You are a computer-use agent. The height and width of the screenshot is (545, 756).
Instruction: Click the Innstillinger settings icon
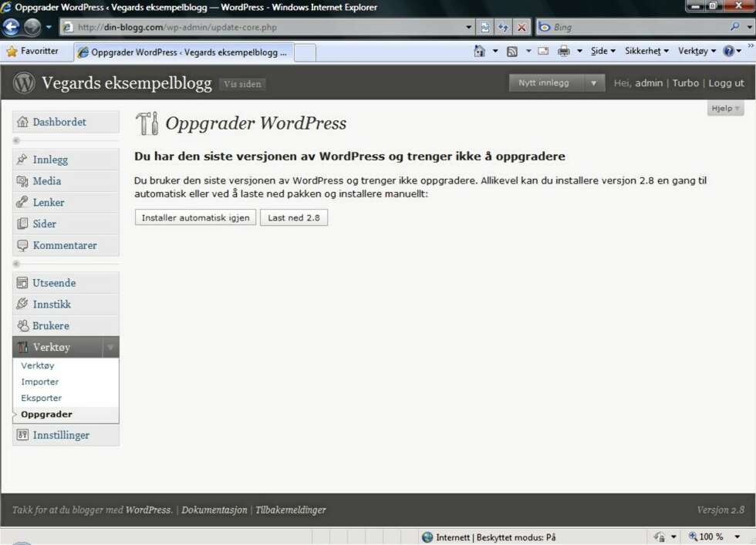(22, 435)
